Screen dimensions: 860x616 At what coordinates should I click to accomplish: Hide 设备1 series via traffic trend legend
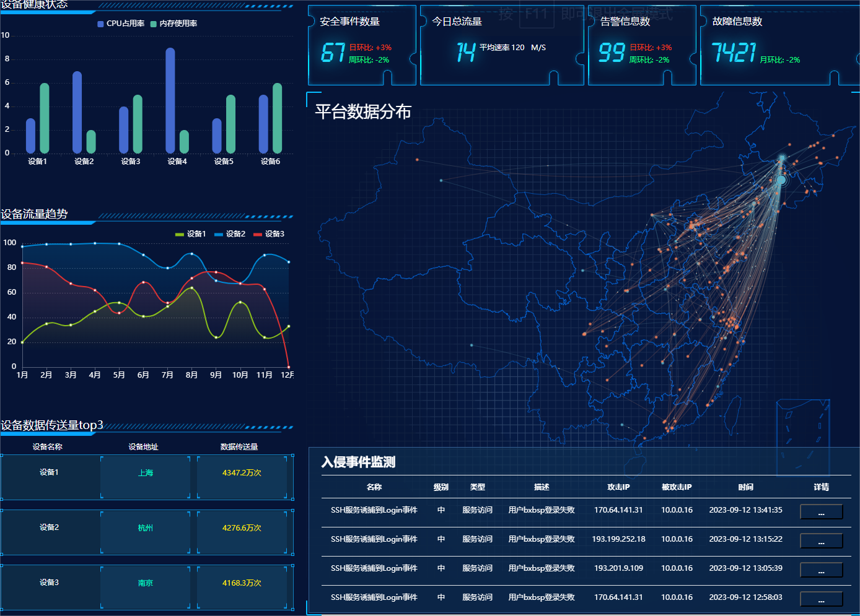pos(190,234)
